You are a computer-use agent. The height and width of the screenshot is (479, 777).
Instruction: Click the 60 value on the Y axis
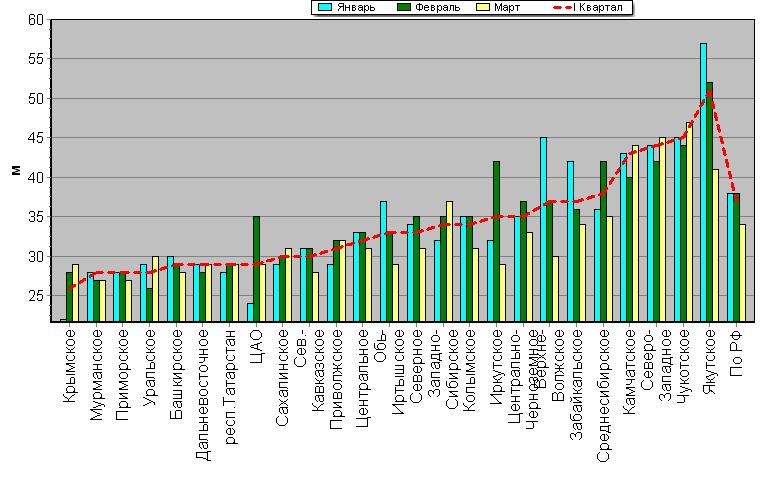36,20
